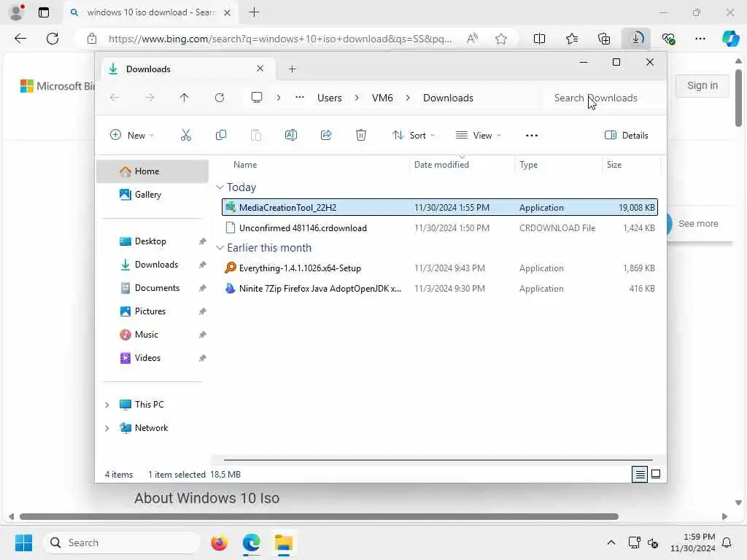The height and width of the screenshot is (560, 747).
Task: Click the Edge address bar URL
Action: (x=280, y=39)
